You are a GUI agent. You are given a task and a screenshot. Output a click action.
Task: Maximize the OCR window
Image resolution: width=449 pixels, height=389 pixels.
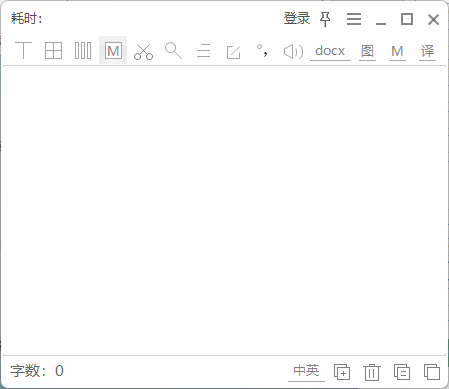407,19
